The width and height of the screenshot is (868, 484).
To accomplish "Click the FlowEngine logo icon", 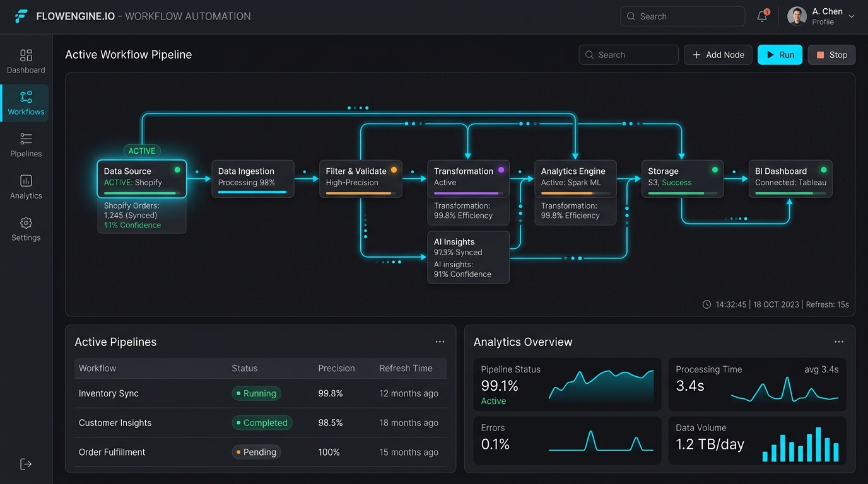I will click(x=21, y=16).
